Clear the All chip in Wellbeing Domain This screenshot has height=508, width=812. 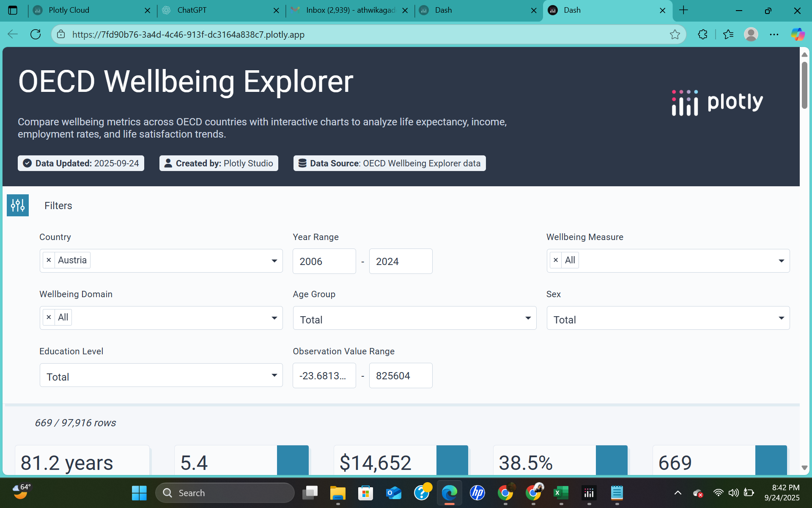pos(49,317)
